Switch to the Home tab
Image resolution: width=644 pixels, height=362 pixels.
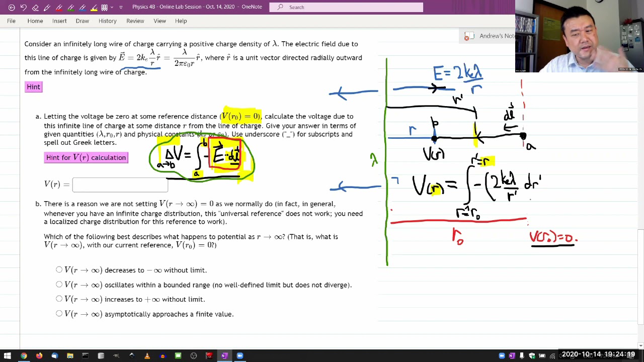point(35,21)
